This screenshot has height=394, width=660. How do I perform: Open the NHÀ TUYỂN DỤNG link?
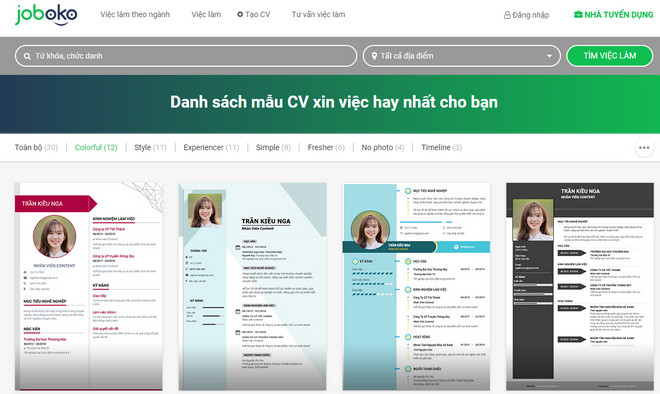(x=614, y=15)
